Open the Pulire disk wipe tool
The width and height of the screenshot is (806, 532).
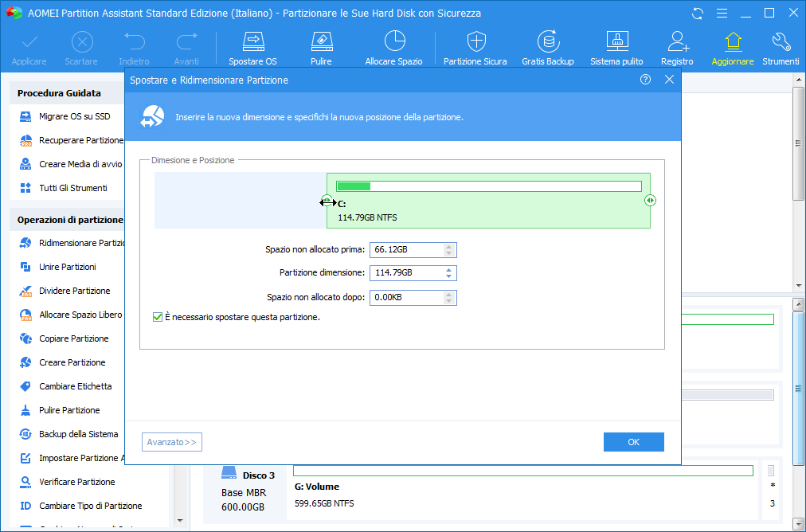[x=321, y=49]
